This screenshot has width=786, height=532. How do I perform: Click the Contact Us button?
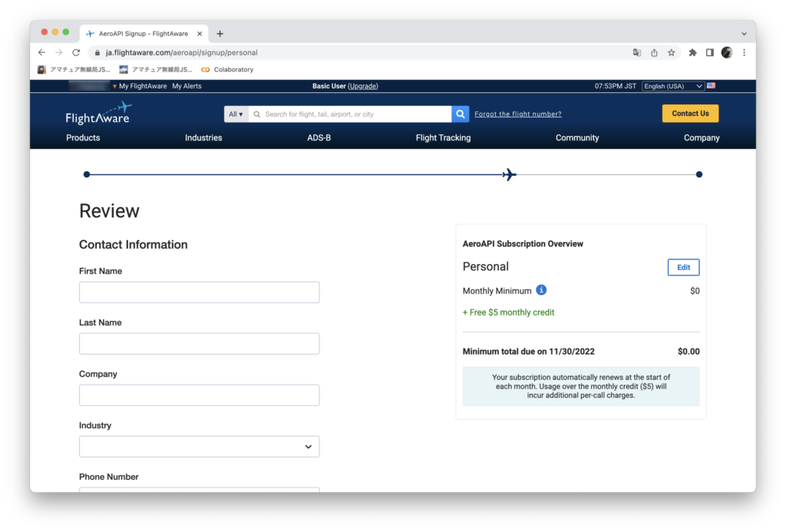pos(690,114)
